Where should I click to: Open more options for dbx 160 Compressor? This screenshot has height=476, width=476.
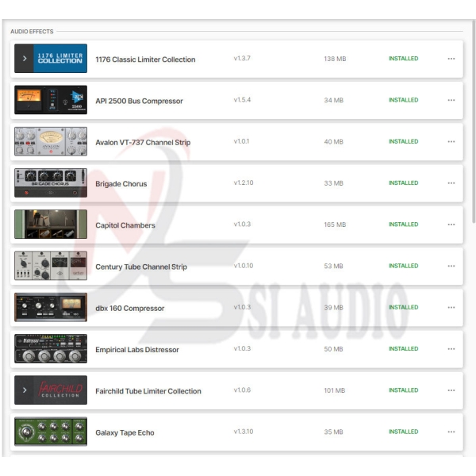point(451,307)
